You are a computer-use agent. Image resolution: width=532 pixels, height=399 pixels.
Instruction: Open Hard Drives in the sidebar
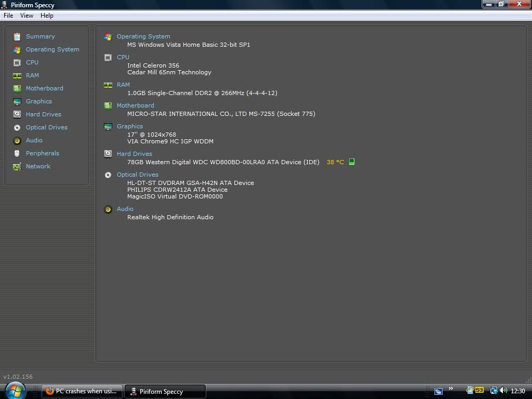pyautogui.click(x=44, y=114)
